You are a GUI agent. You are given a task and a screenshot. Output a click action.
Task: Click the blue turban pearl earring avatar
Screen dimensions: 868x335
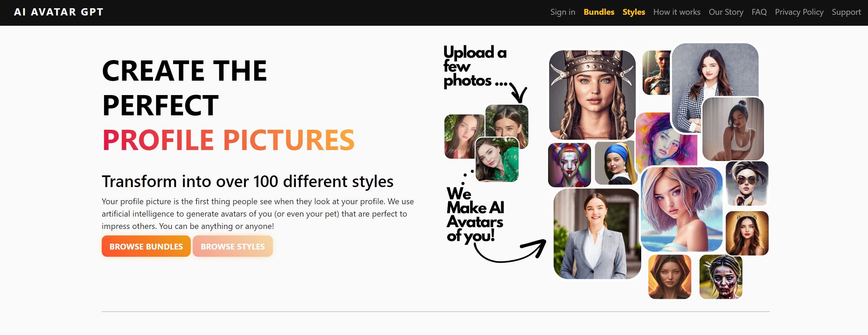[616, 163]
